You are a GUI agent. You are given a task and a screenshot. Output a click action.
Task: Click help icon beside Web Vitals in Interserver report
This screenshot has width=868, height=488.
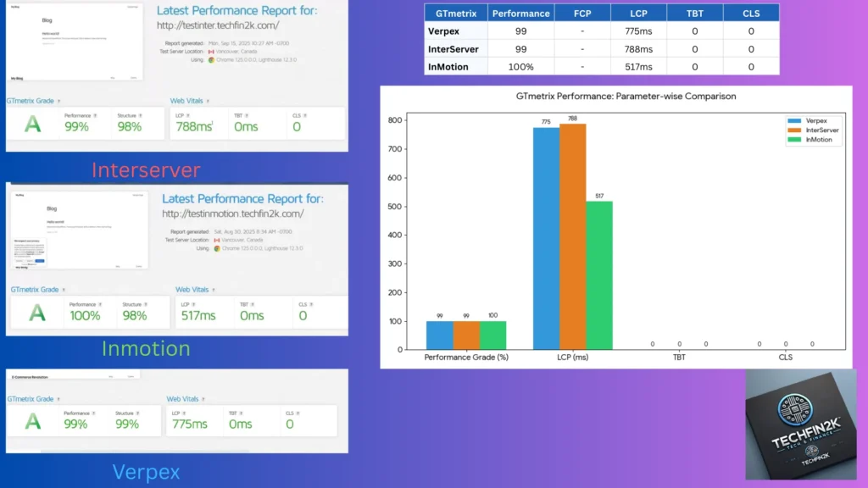[208, 102]
